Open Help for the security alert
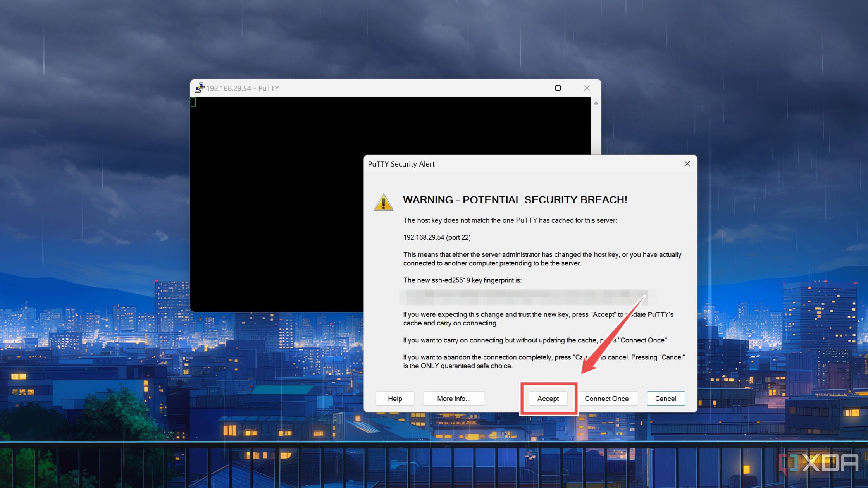This screenshot has width=868, height=488. [x=395, y=399]
